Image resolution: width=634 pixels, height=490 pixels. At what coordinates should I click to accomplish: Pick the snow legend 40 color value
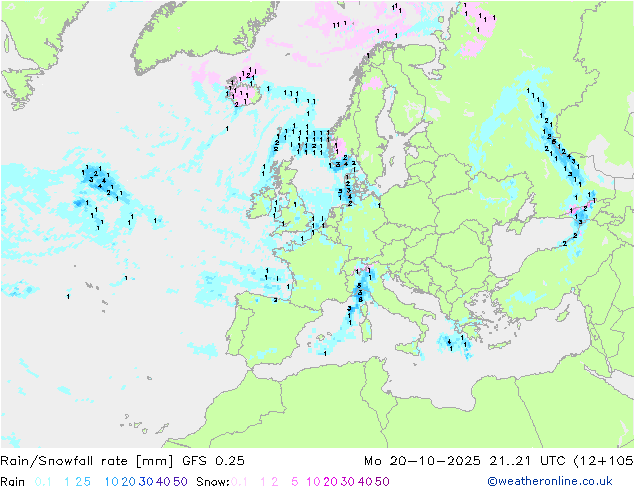pos(365,482)
